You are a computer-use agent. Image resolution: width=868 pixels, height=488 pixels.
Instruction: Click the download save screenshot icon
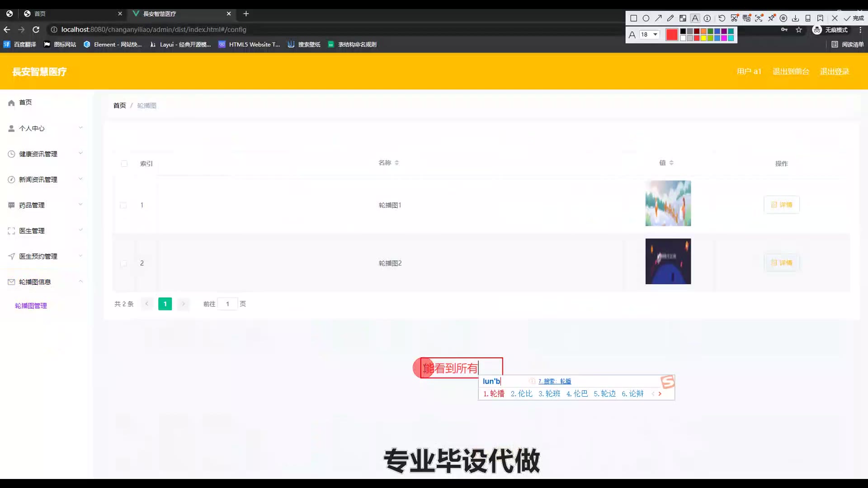pyautogui.click(x=795, y=18)
